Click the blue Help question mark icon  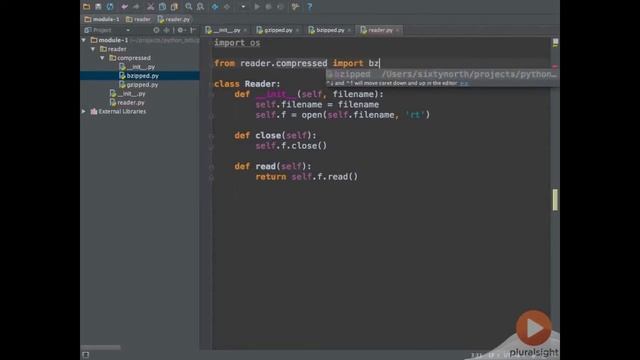pos(309,7)
